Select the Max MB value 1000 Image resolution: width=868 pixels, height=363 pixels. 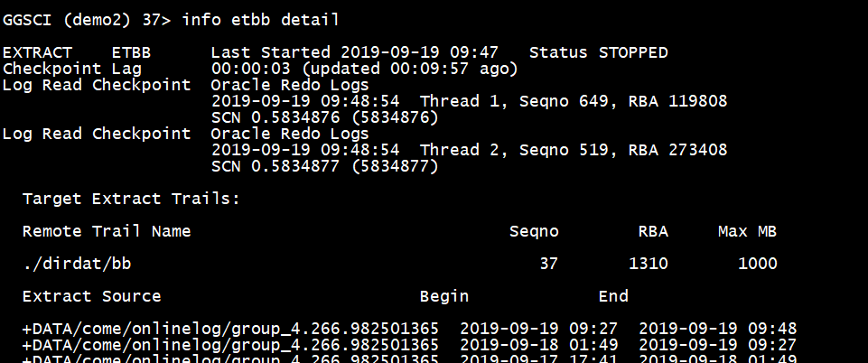pyautogui.click(x=757, y=264)
